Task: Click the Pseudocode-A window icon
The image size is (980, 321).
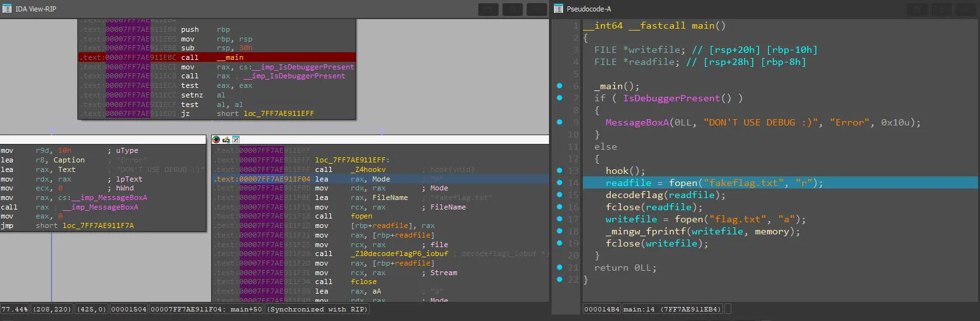Action: coord(559,8)
